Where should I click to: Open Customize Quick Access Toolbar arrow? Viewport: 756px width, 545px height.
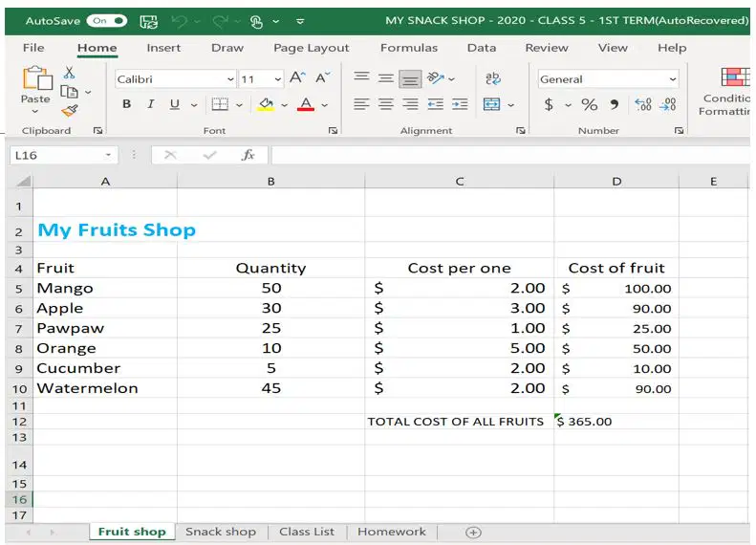(300, 22)
